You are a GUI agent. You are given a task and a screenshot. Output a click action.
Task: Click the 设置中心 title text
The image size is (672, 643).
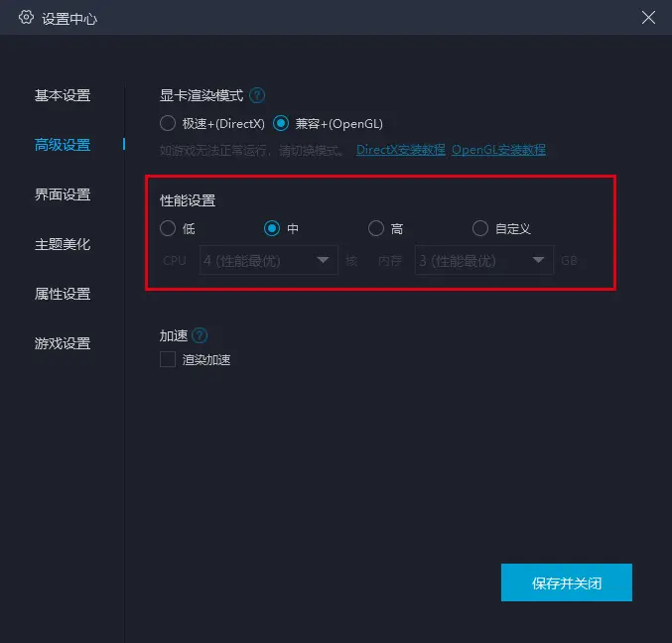(x=69, y=19)
